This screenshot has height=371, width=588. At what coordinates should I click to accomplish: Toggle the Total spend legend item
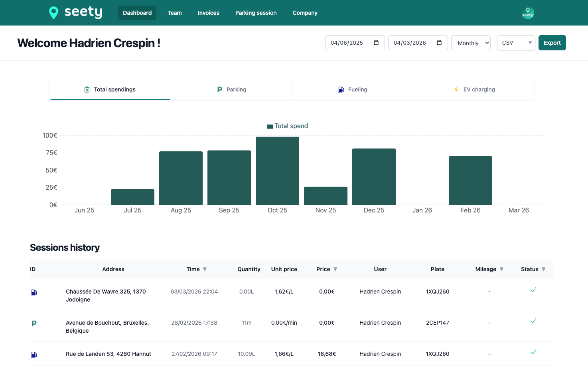(x=287, y=126)
